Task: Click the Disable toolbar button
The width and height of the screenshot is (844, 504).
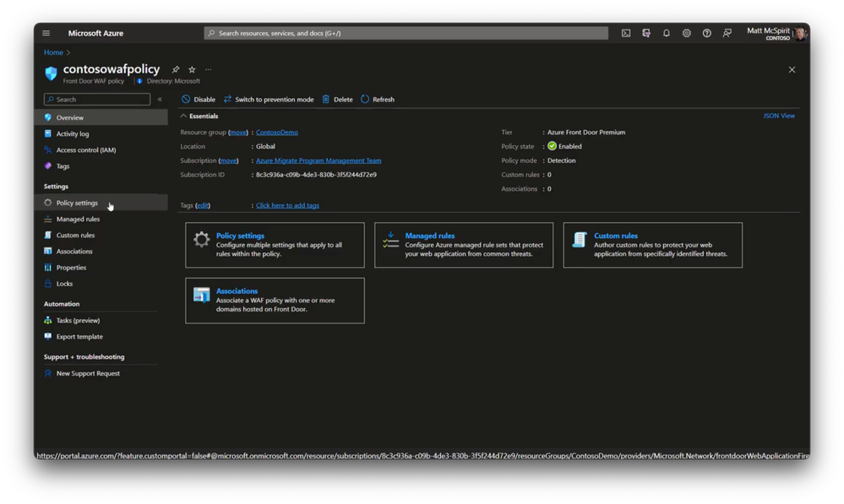Action: point(199,100)
